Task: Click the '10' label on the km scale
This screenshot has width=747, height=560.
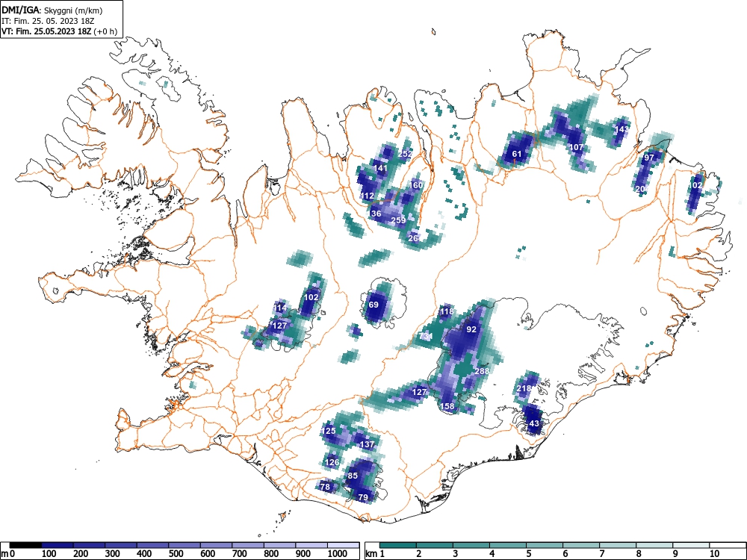Action: pos(714,553)
